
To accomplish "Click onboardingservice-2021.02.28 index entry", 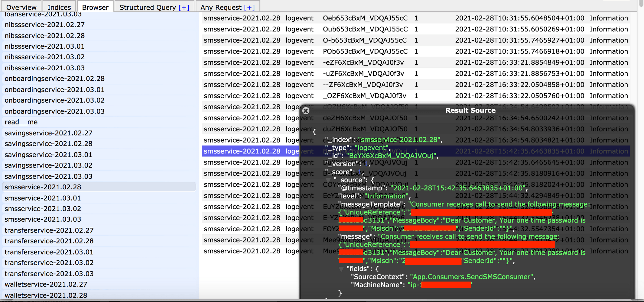I will click(54, 79).
